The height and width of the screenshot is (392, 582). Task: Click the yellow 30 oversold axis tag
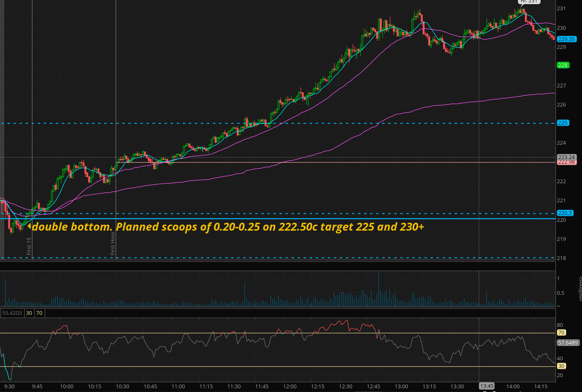coord(561,366)
